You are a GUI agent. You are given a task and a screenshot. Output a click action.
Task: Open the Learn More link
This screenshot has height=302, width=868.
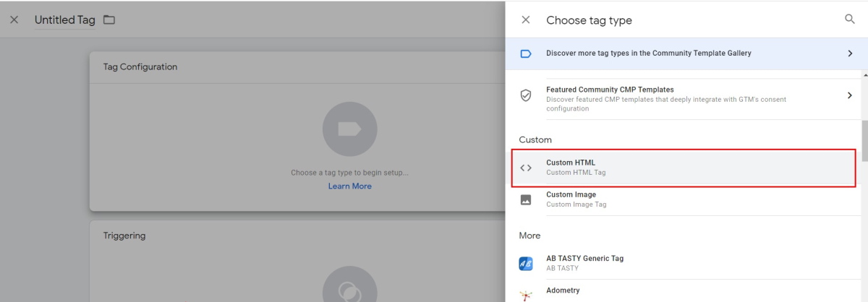(349, 186)
